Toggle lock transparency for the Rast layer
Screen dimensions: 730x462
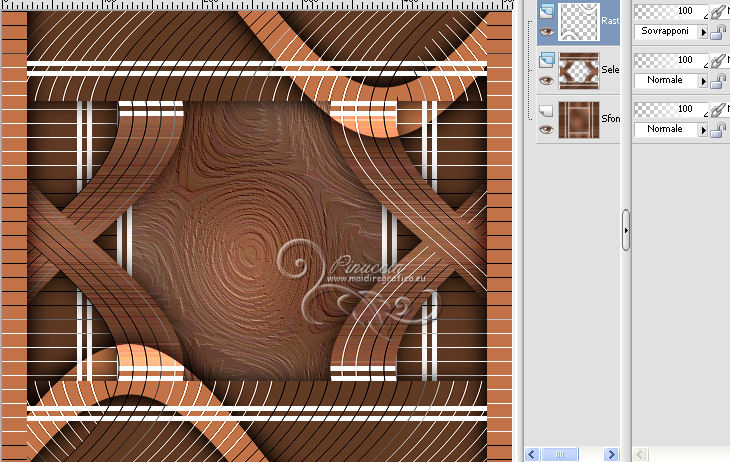click(x=719, y=32)
